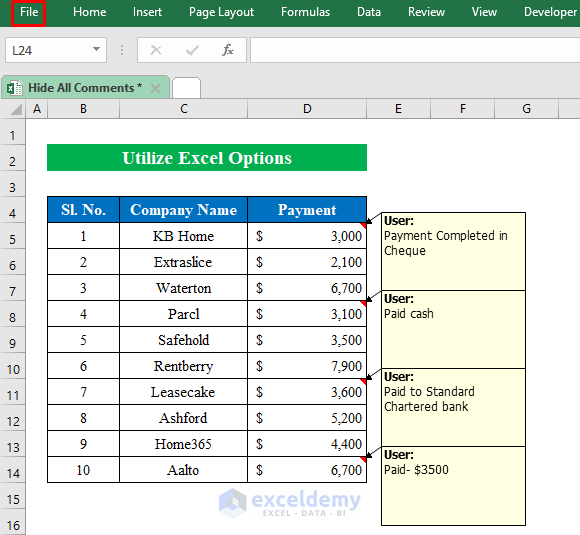The image size is (580, 535).
Task: Select the Extraslice cell
Action: tap(183, 262)
